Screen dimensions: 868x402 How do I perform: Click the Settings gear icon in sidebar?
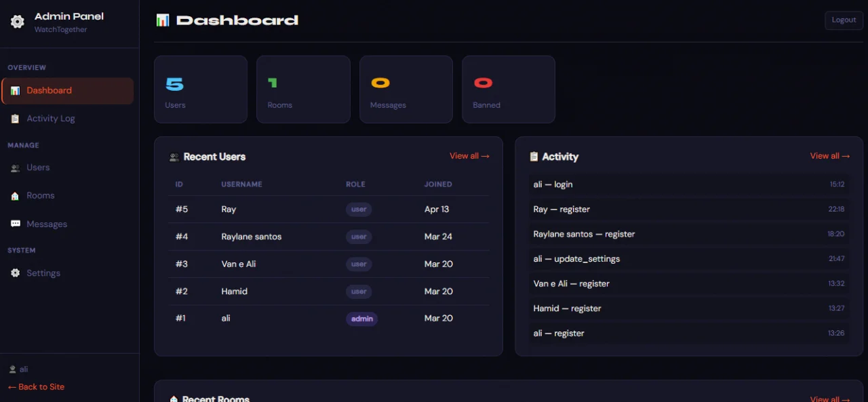pos(15,273)
